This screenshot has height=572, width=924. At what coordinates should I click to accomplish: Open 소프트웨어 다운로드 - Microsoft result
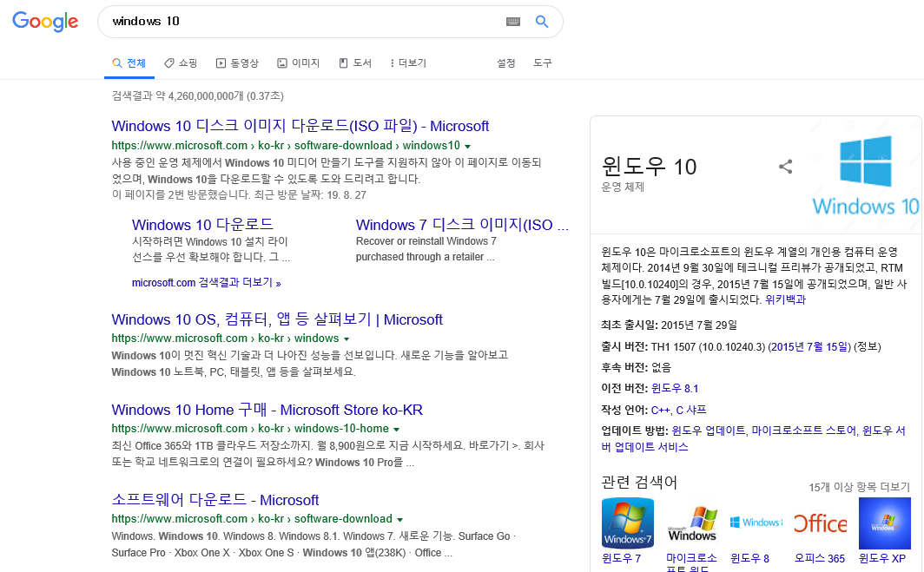215,500
